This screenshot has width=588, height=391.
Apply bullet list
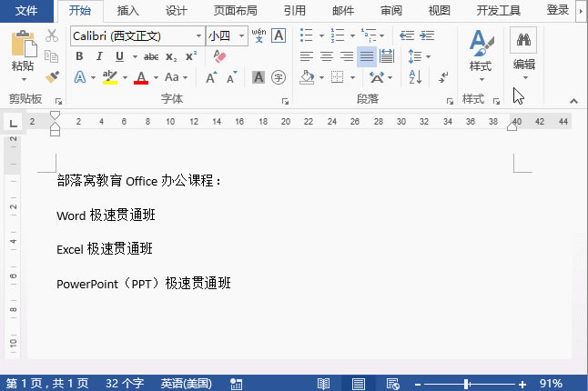(307, 35)
